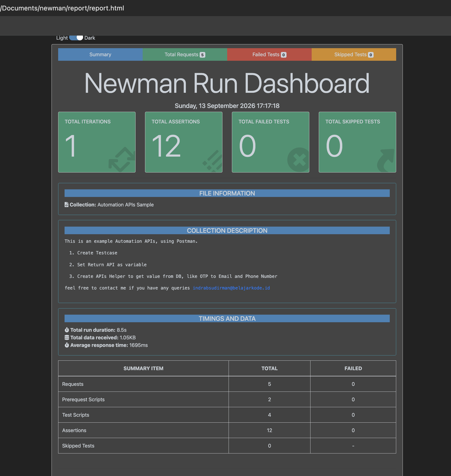Click the assertions checklist icon
451x476 pixels.
tap(212, 160)
